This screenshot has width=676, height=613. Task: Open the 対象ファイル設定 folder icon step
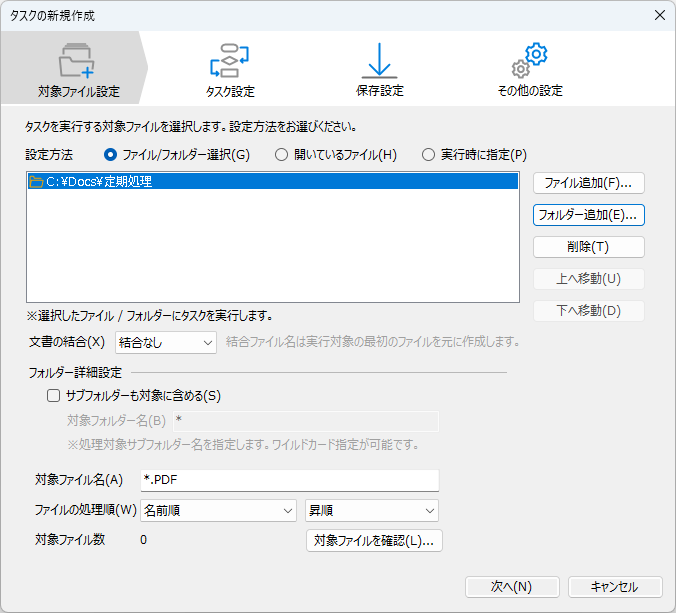[76, 60]
